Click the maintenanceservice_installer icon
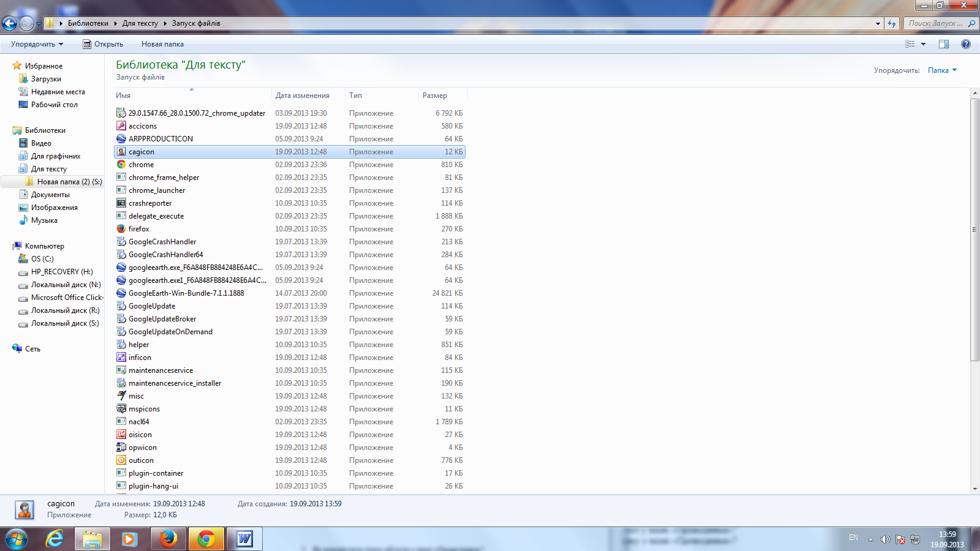This screenshot has width=980, height=551. pyautogui.click(x=121, y=383)
